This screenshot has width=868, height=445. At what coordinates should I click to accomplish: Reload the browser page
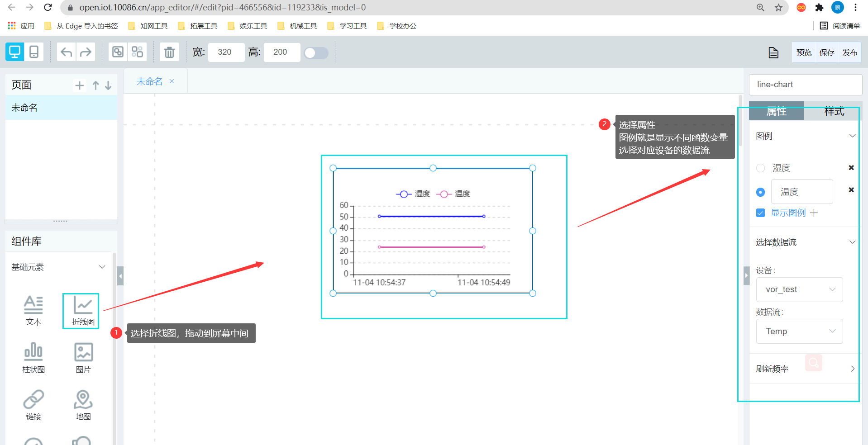click(48, 7)
